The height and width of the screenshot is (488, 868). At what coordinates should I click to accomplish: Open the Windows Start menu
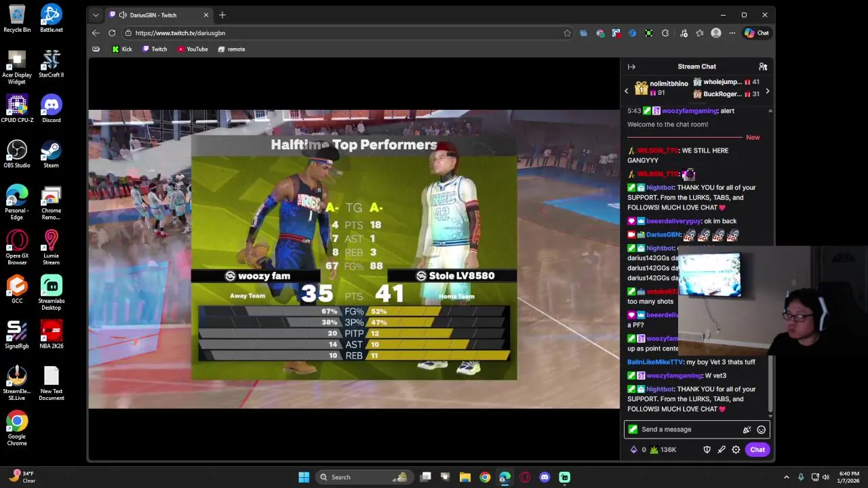click(x=304, y=477)
